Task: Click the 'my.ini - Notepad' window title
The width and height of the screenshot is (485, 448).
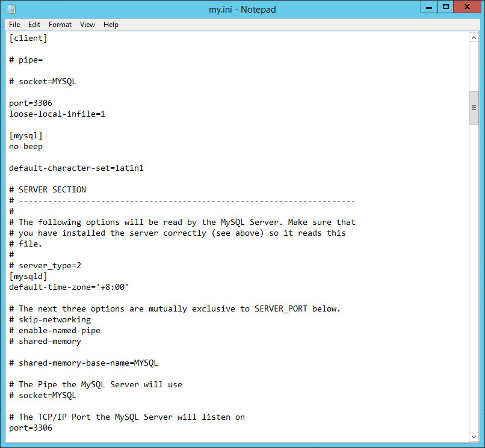Action: tap(242, 9)
